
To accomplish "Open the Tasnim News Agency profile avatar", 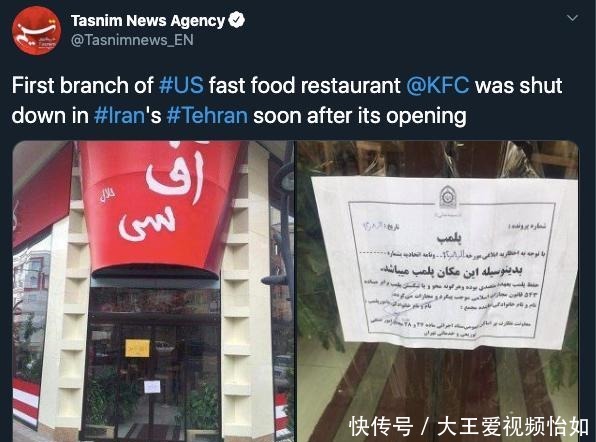I will pos(36,30).
